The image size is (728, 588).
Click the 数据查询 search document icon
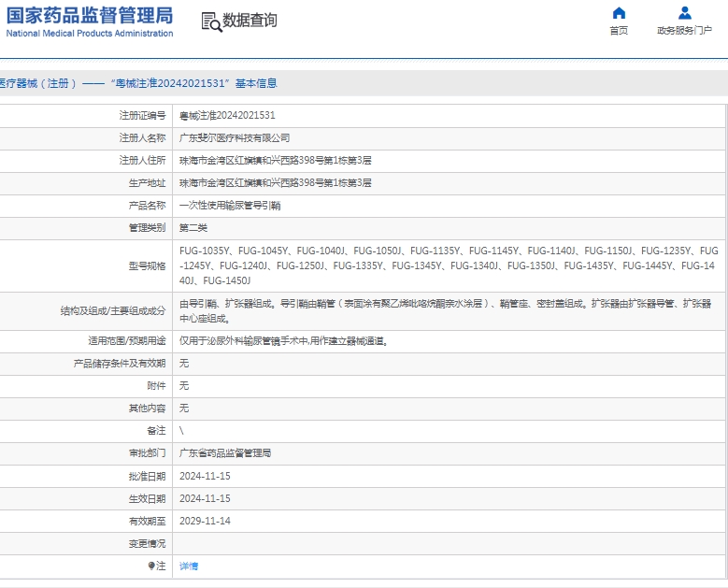[x=212, y=22]
